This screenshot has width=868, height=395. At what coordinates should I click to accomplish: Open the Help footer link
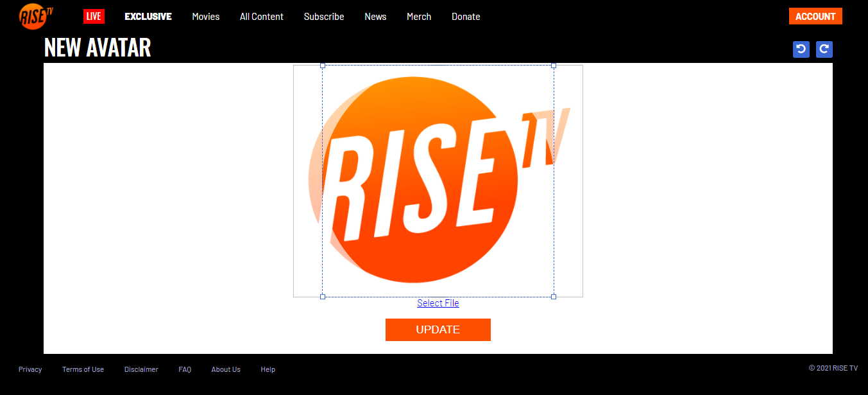[x=268, y=369]
